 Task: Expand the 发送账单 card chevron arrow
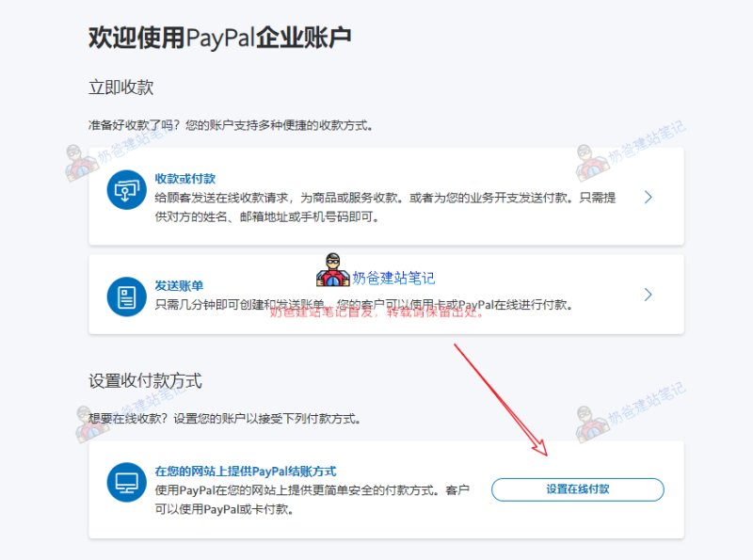point(648,295)
